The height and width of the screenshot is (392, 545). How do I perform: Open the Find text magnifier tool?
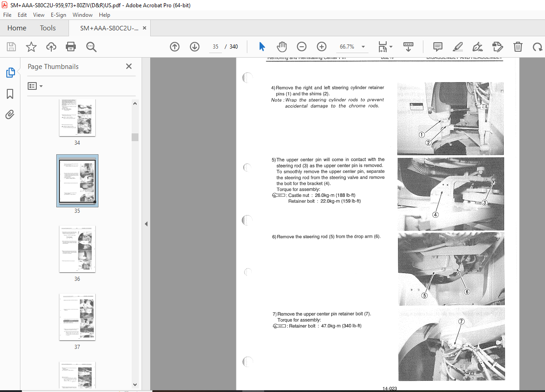[91, 47]
